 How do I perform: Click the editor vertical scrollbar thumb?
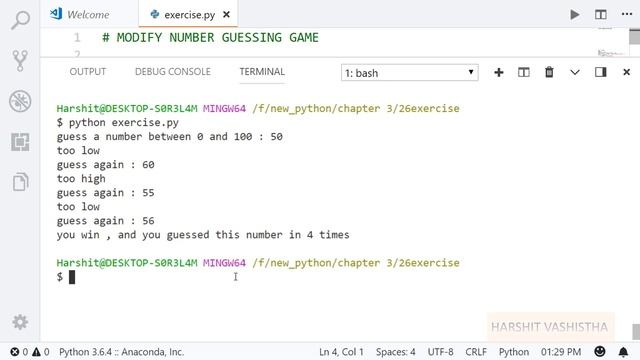[634, 37]
